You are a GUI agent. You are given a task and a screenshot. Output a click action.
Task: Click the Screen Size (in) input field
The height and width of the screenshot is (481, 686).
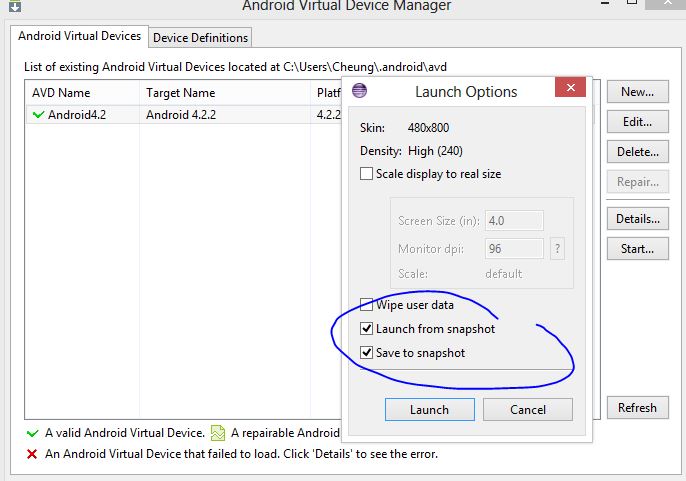coord(514,221)
